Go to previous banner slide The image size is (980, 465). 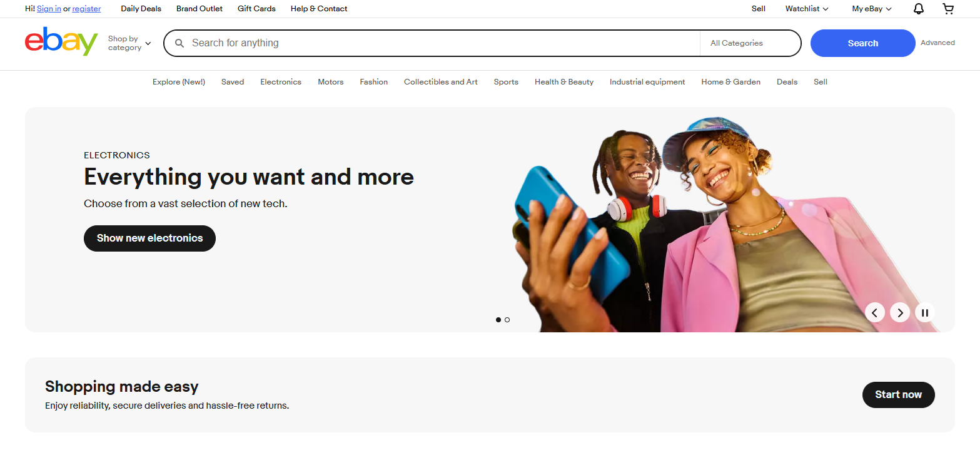pos(874,312)
